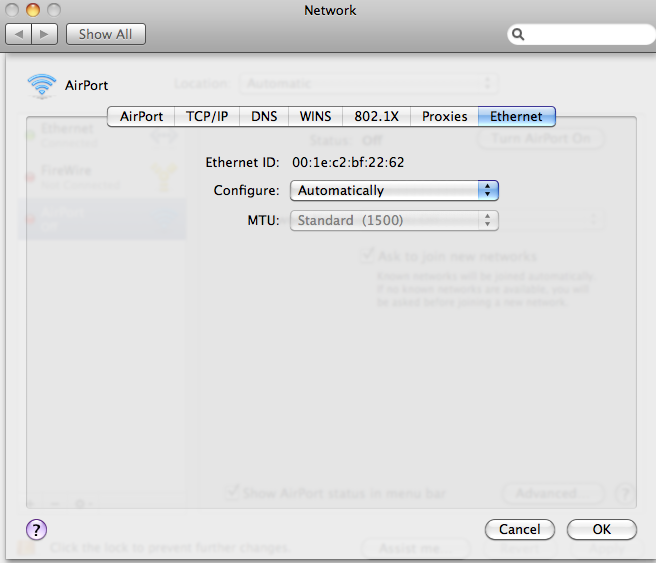This screenshot has height=563, width=656.
Task: Focus the search field in toolbar
Action: pos(582,34)
